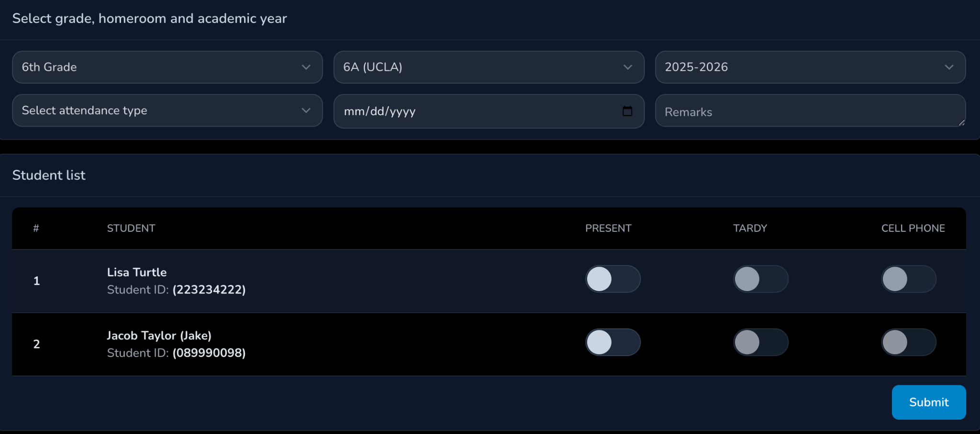Viewport: 980px width, 434px height.
Task: Click chevron arrow on 2025-2026 dropdown
Action: 949,67
